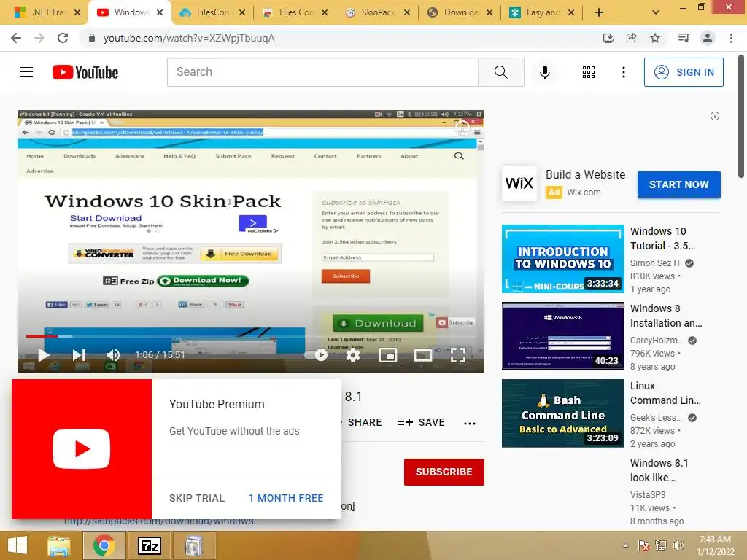Open the ad info icon

click(x=715, y=116)
